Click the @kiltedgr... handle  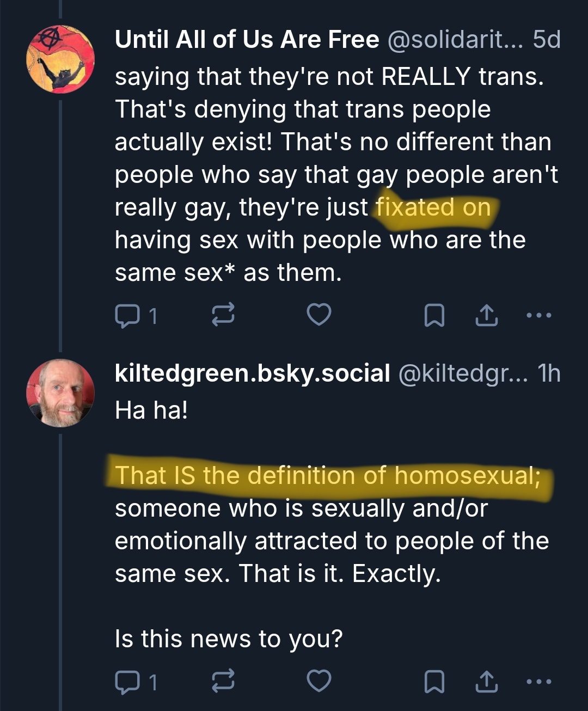(x=463, y=373)
